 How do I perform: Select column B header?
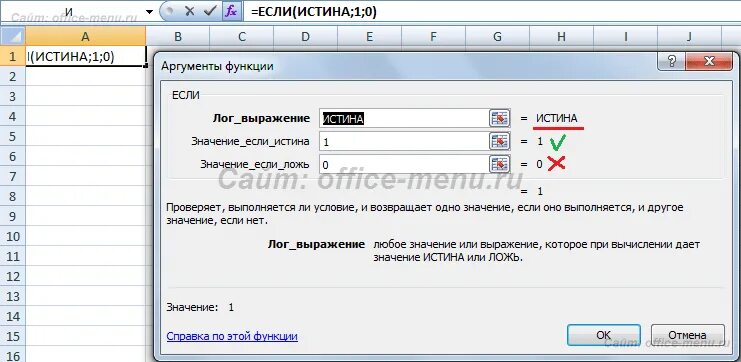click(178, 36)
